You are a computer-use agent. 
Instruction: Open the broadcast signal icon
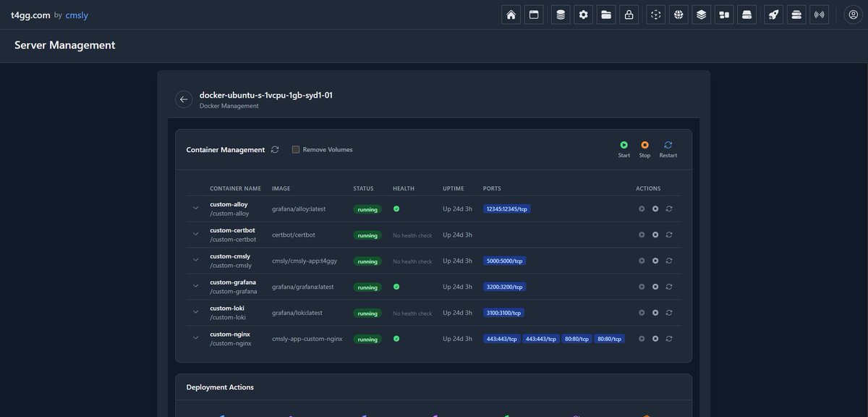click(820, 14)
